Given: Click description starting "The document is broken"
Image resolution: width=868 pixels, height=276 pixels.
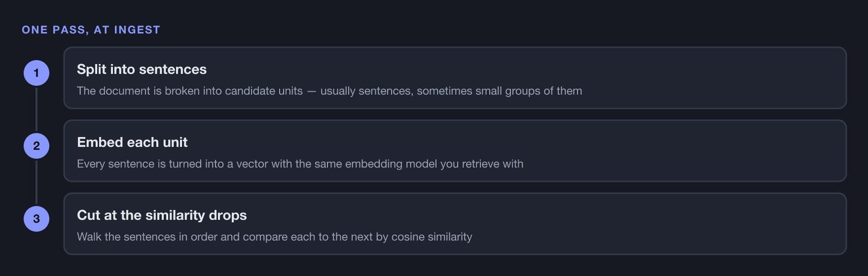Looking at the screenshot, I should point(329,91).
